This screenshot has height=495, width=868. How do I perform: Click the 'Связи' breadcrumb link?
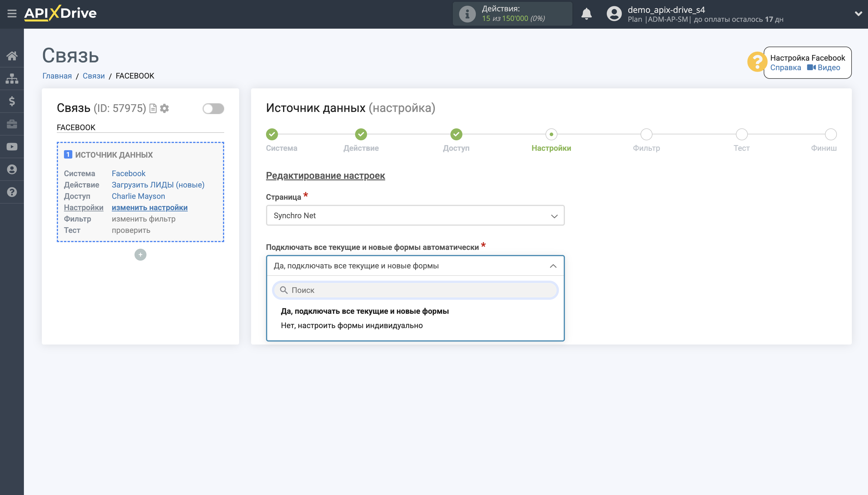(x=94, y=76)
